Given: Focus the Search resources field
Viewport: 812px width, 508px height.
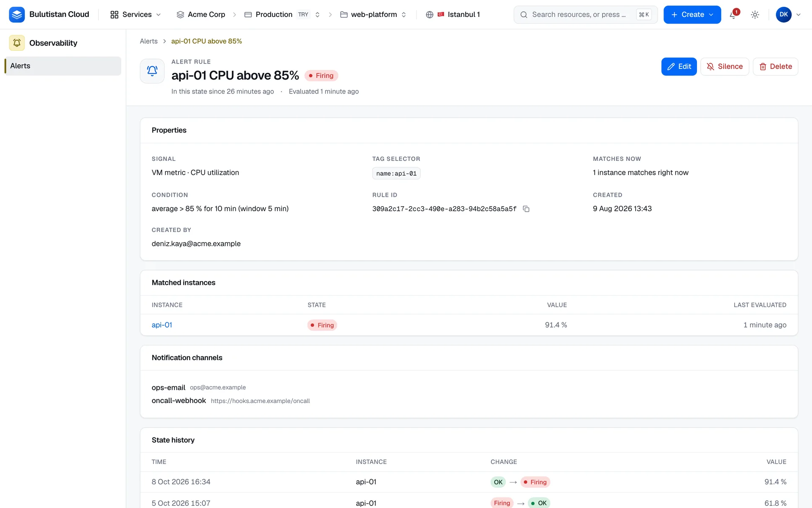Looking at the screenshot, I should [585, 14].
